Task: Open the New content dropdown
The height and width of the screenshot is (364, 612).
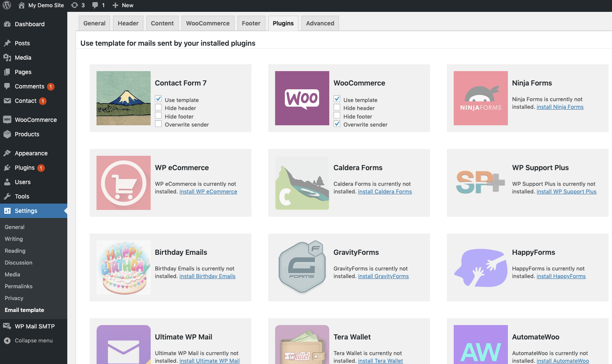Action: [x=123, y=6]
